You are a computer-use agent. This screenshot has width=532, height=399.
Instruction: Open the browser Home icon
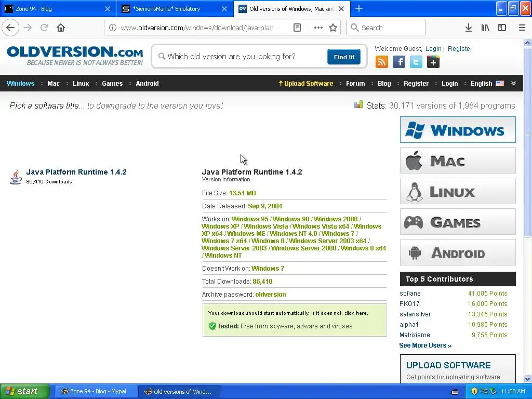pos(61,28)
